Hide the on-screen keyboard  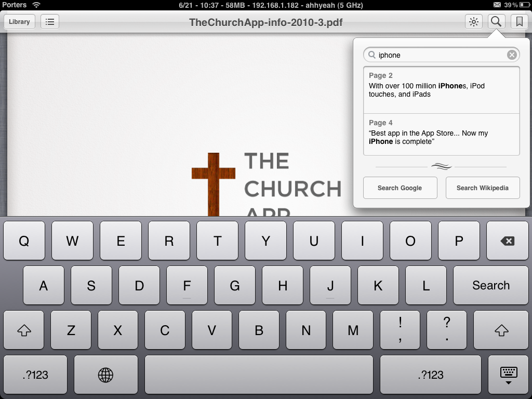pos(508,375)
